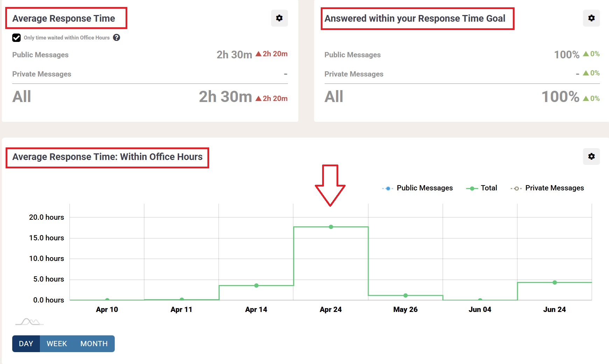This screenshot has width=609, height=364.
Task: Click the Jun 04 data point on chart
Action: 480,299
